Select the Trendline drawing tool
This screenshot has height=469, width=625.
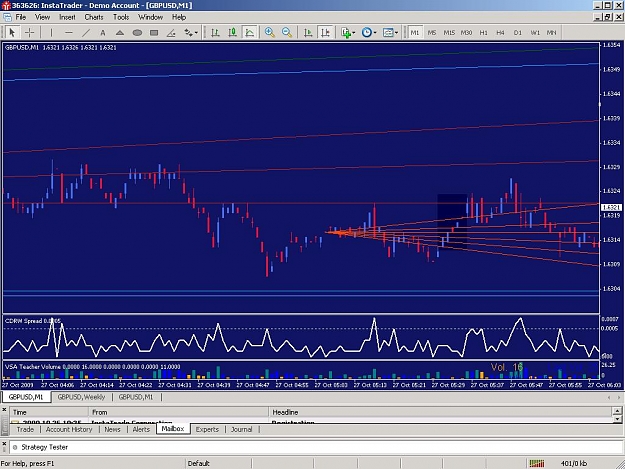click(86, 33)
